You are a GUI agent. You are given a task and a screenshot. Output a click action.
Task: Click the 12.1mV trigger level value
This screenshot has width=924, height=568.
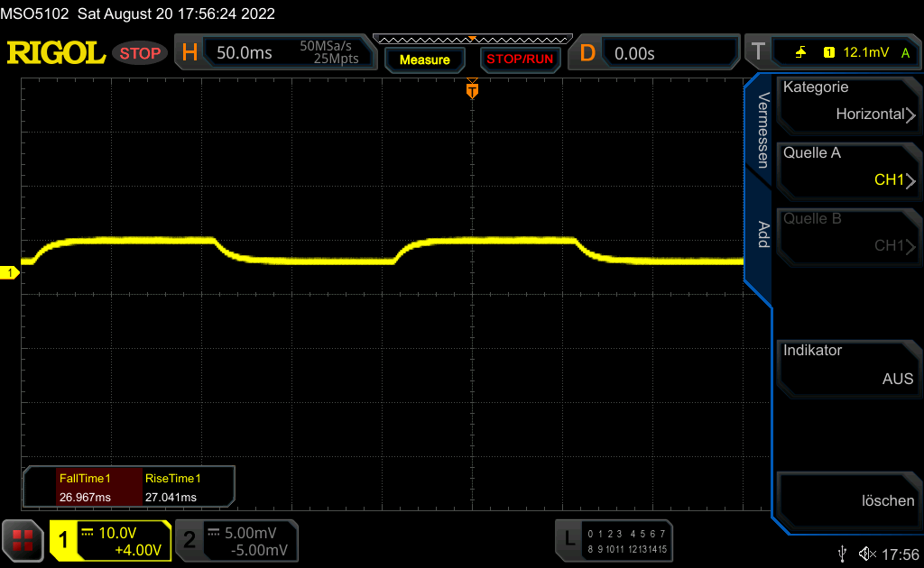click(x=865, y=52)
